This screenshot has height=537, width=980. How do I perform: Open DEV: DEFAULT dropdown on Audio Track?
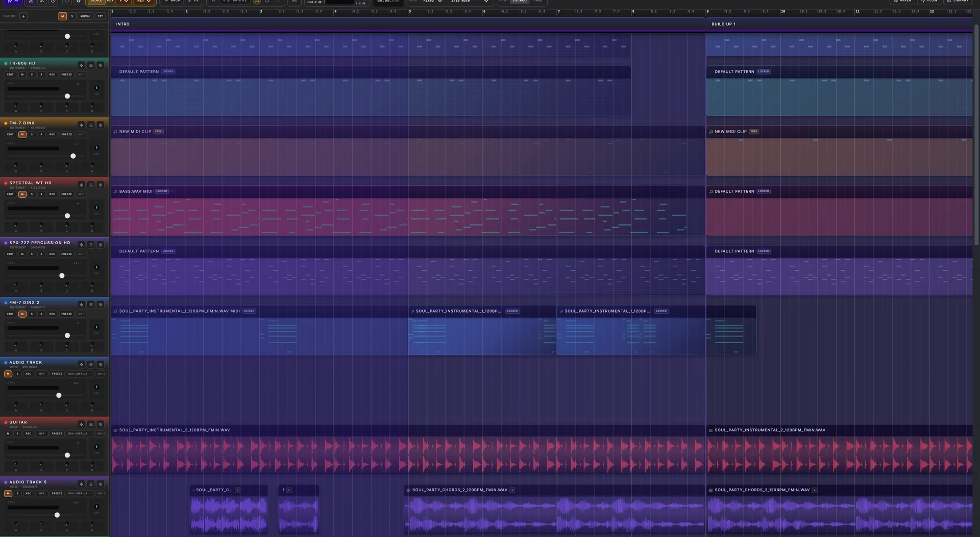point(79,374)
